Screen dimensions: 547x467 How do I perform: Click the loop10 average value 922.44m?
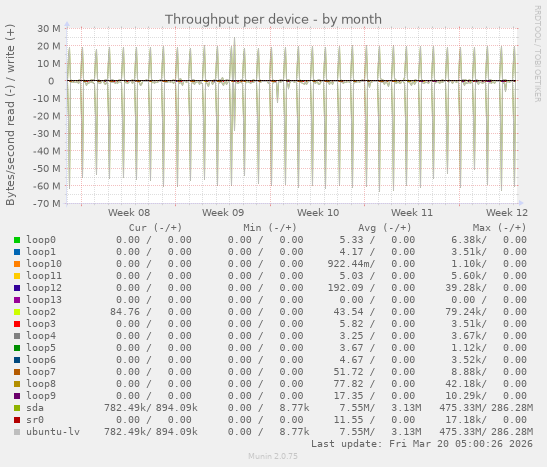coord(348,264)
